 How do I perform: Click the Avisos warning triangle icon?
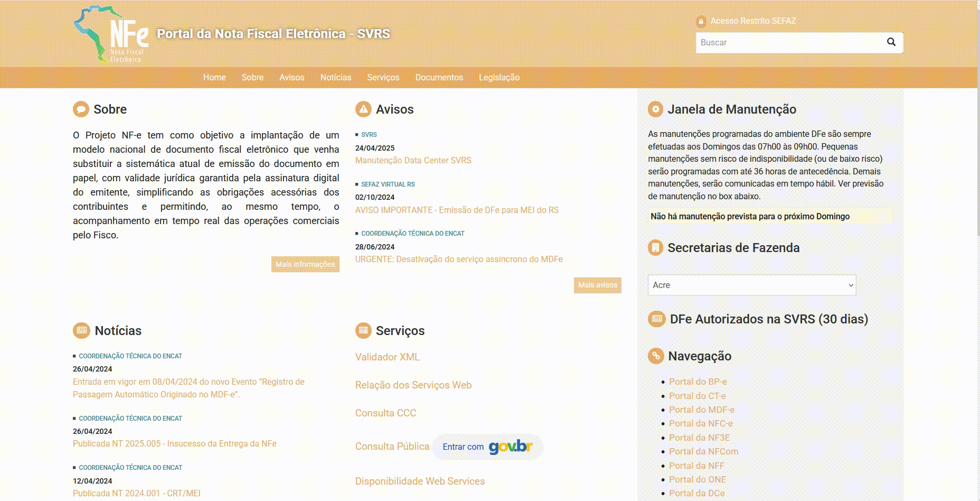coord(363,109)
